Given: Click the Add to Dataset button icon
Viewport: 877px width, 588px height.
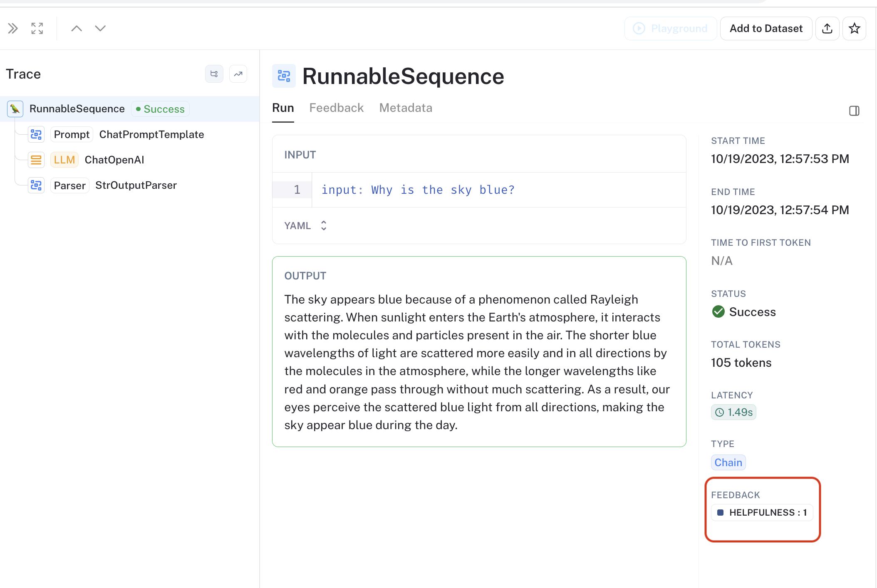Looking at the screenshot, I should 766,27.
